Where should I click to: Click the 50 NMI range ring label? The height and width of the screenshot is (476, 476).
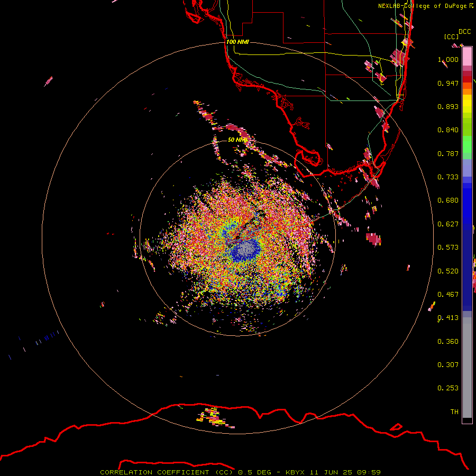coord(237,140)
